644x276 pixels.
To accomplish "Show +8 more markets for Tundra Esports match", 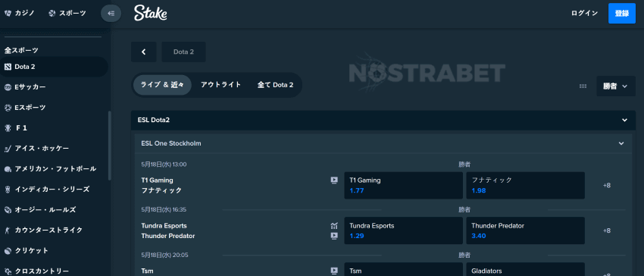I will (x=607, y=231).
